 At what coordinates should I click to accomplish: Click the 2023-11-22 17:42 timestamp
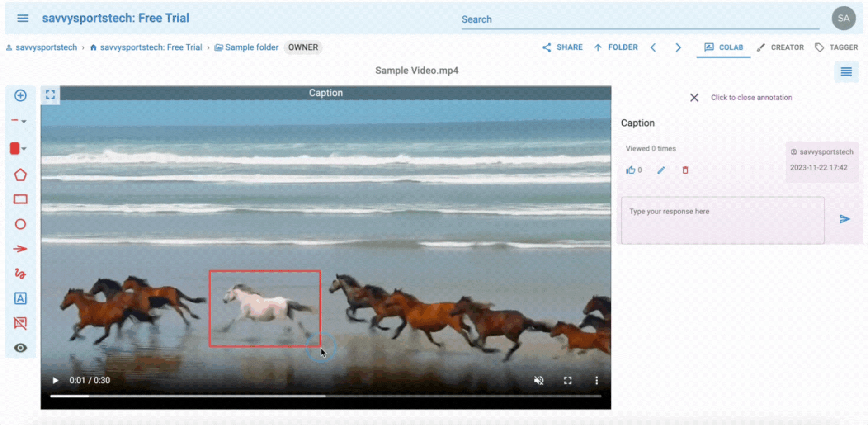(819, 168)
